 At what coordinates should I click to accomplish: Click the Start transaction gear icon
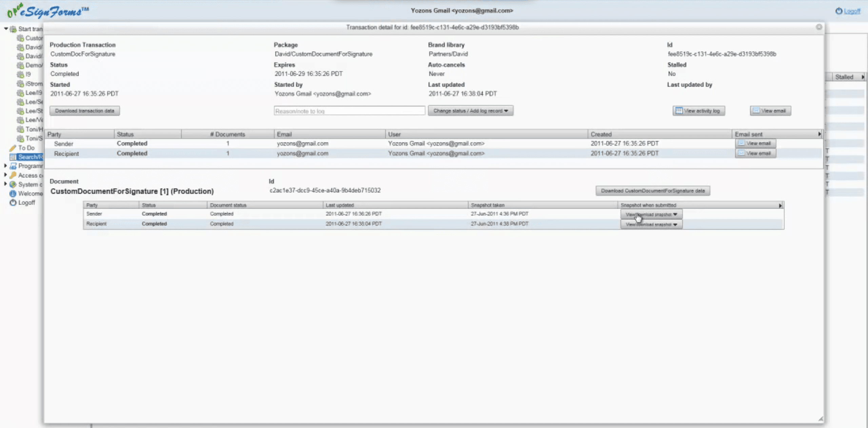pyautogui.click(x=13, y=29)
